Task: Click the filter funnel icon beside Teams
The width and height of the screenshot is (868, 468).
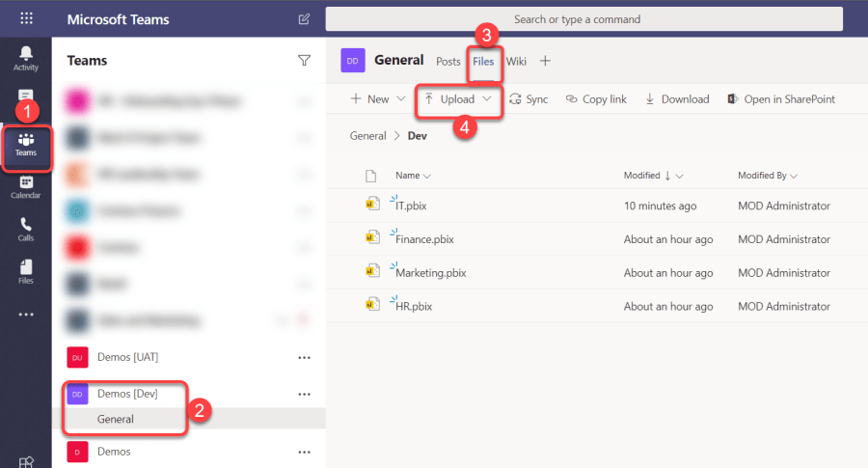Action: pyautogui.click(x=304, y=61)
